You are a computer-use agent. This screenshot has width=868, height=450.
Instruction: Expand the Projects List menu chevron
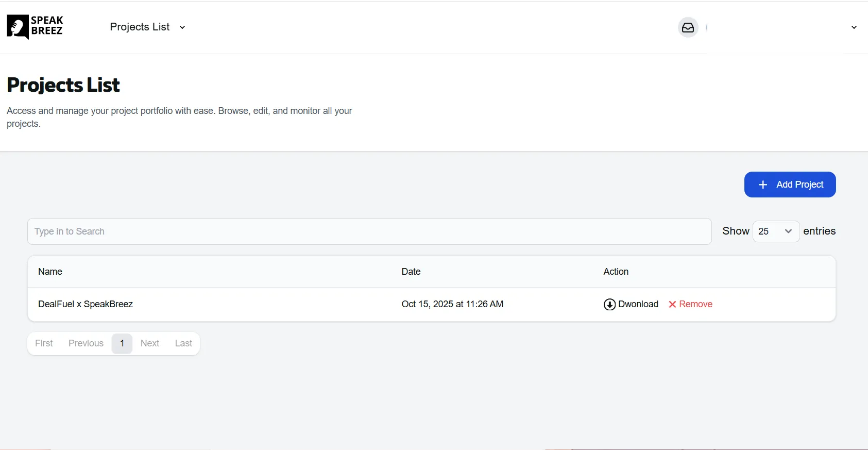pos(182,27)
